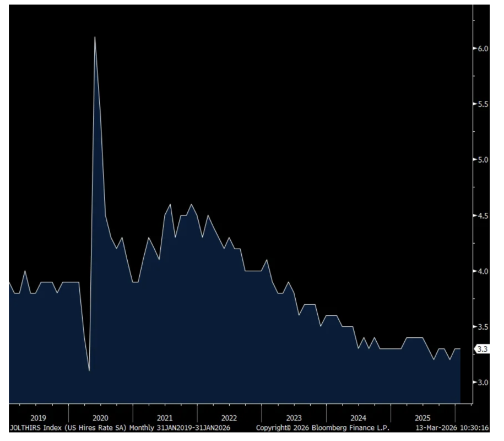Select the 2024 label on time axis
Screen dimensions: 504x441
pos(358,418)
